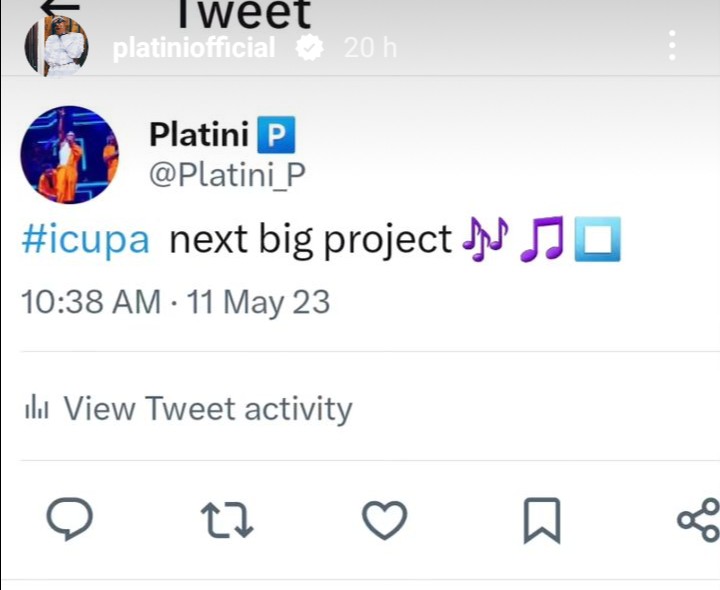The width and height of the screenshot is (720, 590).
Task: Click the tweet analytics bar chart icon
Action: [x=37, y=408]
